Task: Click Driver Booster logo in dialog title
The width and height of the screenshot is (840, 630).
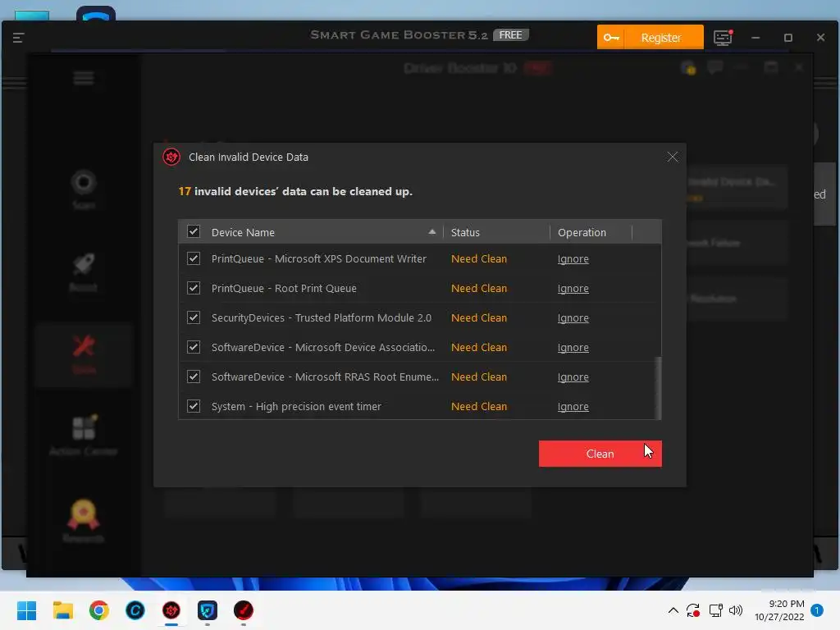Action: (x=171, y=157)
